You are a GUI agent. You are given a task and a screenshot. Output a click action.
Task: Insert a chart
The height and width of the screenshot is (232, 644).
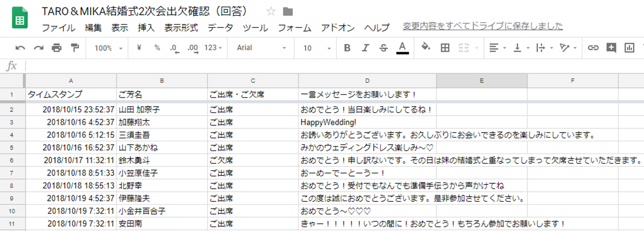coord(629,48)
